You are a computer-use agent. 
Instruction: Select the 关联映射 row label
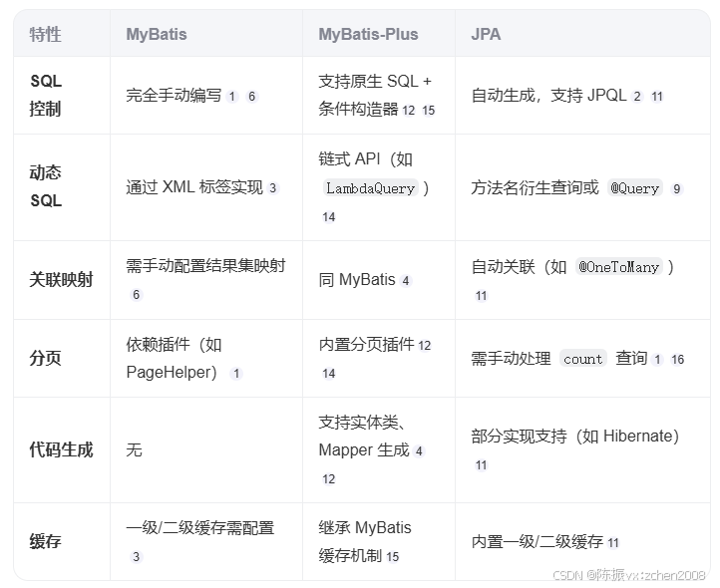coord(61,279)
